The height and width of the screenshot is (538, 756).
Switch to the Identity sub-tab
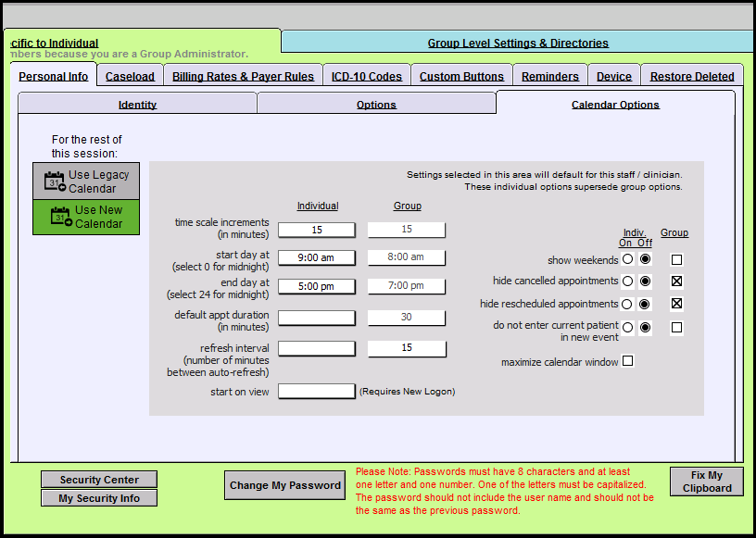(x=137, y=105)
